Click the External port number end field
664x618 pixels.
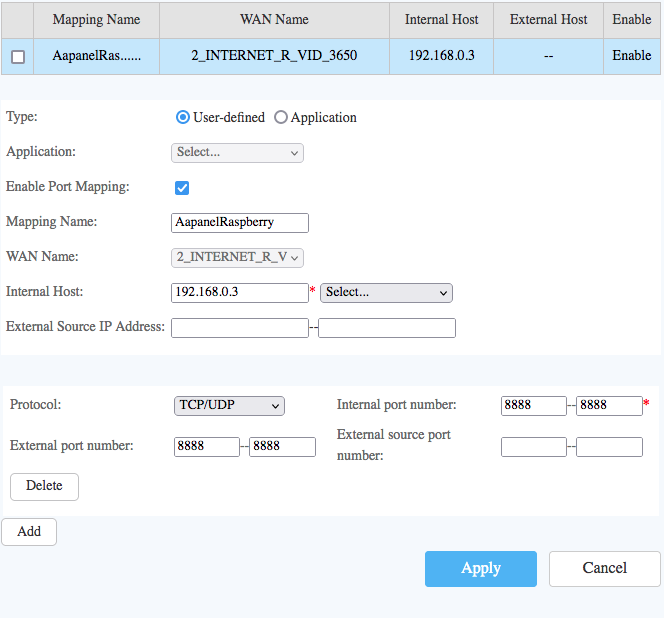click(282, 447)
